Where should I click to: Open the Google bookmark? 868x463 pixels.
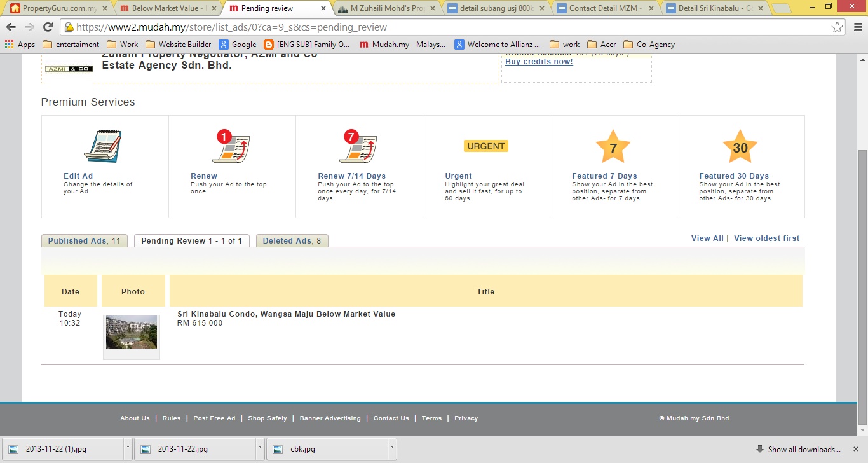point(238,45)
